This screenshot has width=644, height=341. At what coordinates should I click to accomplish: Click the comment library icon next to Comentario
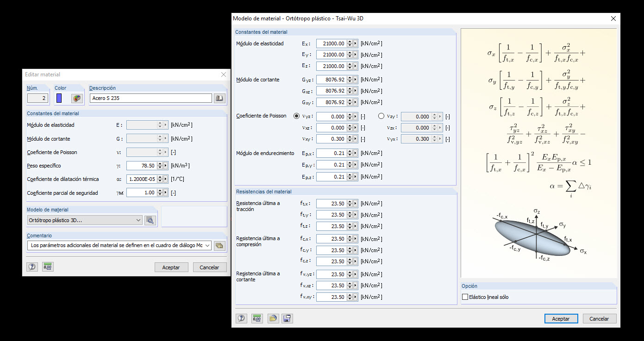coord(219,245)
